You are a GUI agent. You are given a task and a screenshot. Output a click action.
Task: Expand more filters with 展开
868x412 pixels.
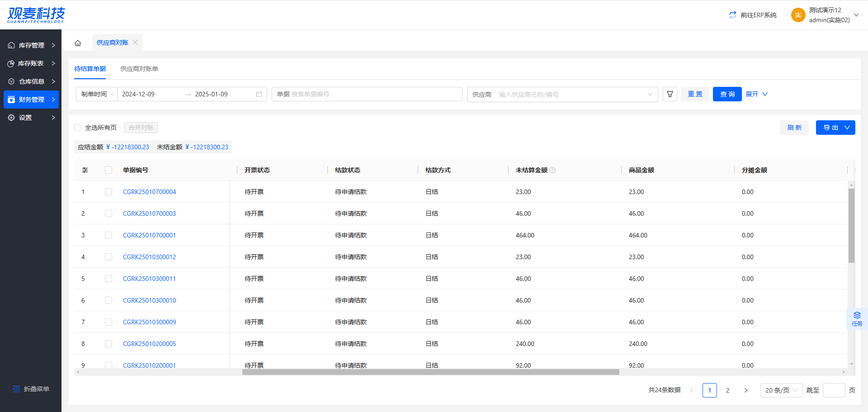(756, 94)
